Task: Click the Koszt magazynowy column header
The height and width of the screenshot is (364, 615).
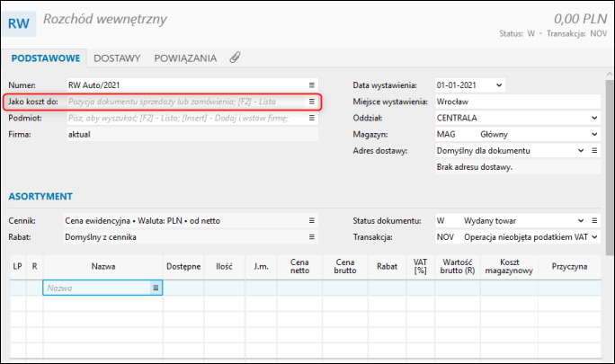Action: coord(509,266)
